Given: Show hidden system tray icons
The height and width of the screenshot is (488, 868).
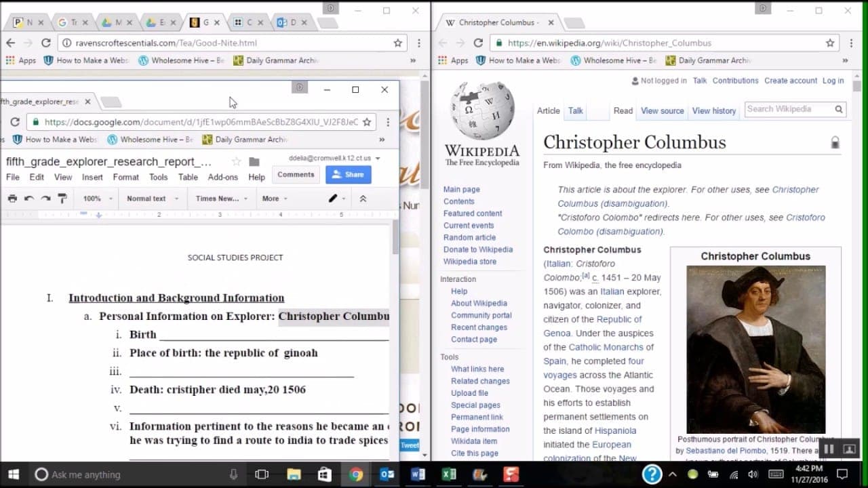Looking at the screenshot, I should click(x=673, y=474).
